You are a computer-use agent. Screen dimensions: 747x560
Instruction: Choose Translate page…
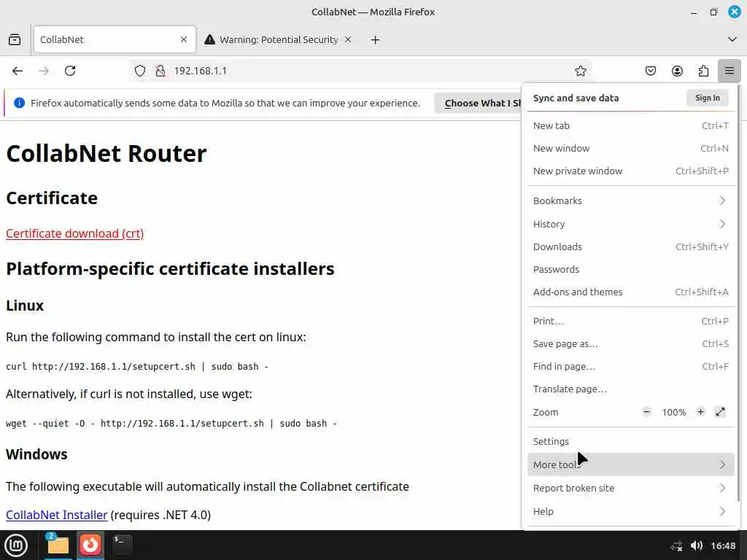[631, 389]
